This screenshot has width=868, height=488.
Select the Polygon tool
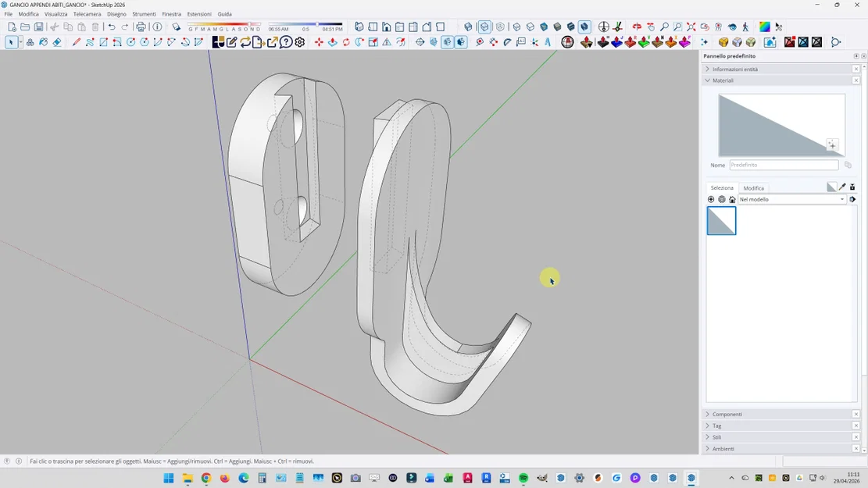point(145,42)
